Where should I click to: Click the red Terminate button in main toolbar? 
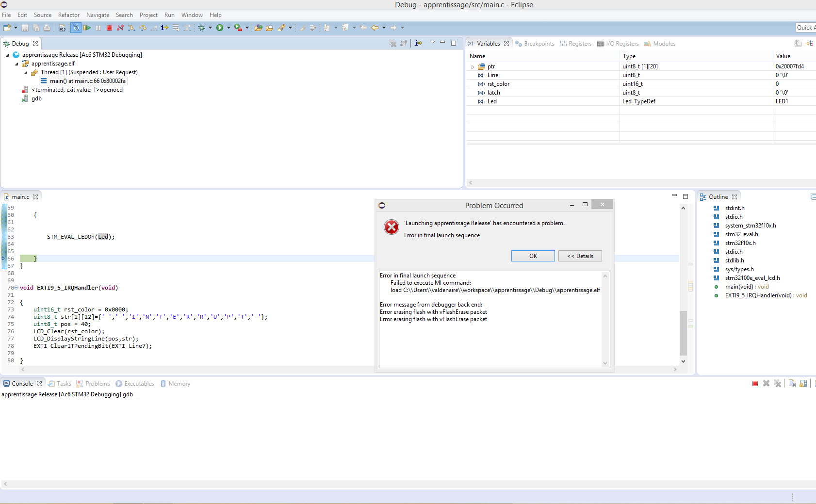point(109,28)
